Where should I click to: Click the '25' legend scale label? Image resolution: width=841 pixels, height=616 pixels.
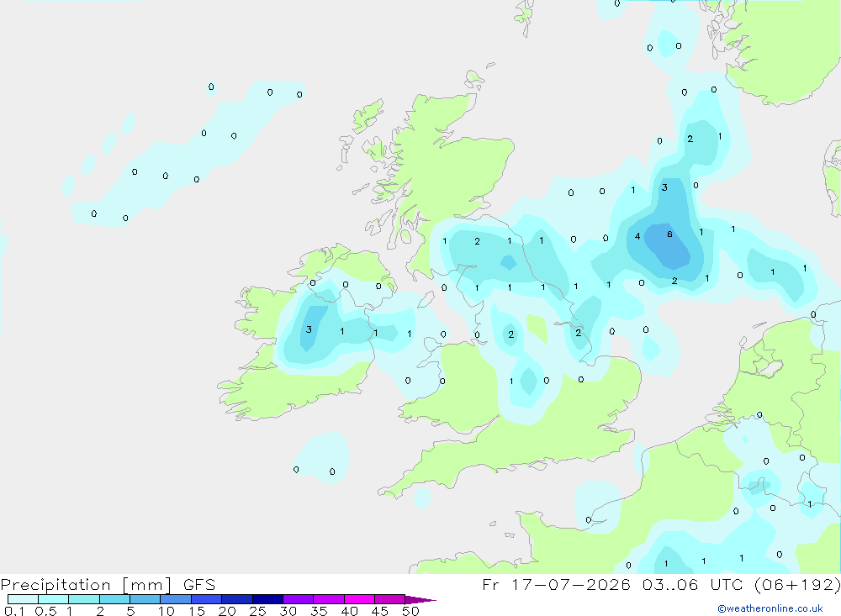point(257,611)
